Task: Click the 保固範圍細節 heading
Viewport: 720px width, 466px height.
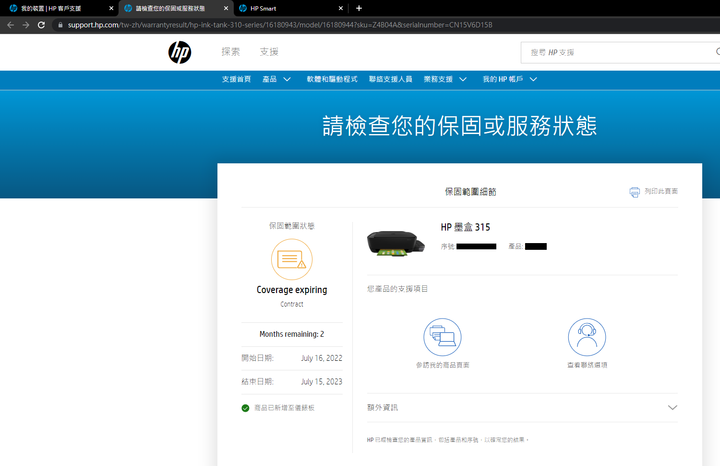Action: (x=470, y=192)
